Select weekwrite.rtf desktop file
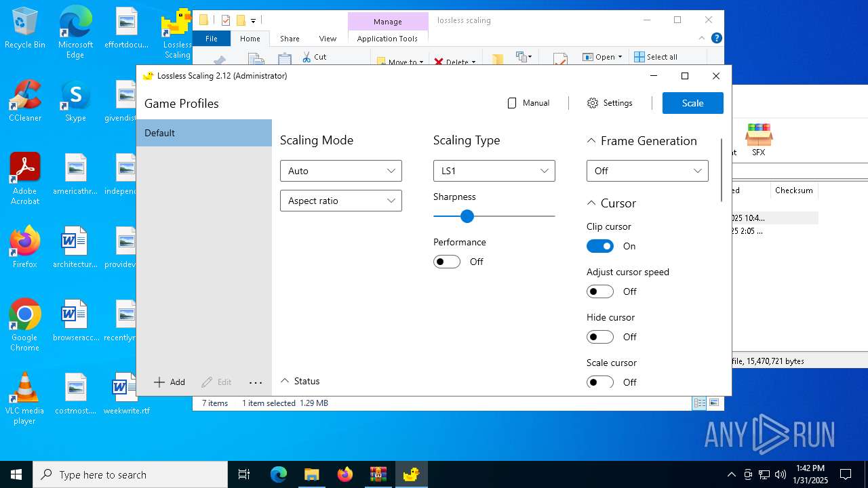The width and height of the screenshot is (868, 488). click(x=126, y=394)
